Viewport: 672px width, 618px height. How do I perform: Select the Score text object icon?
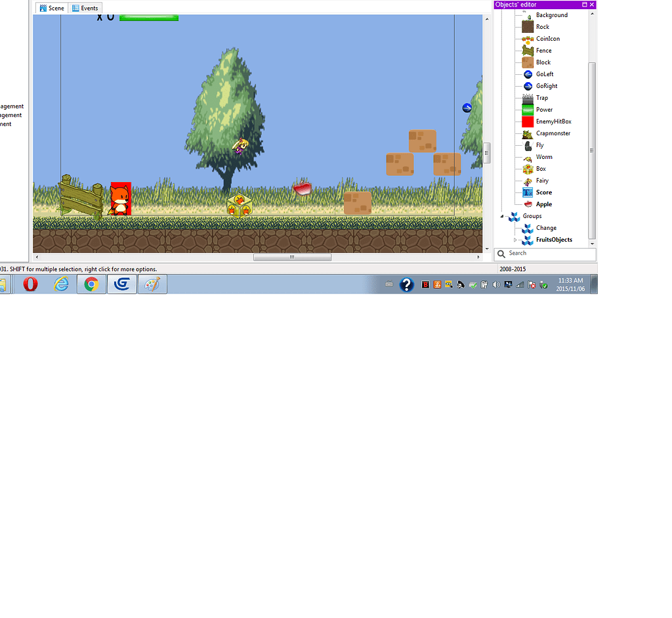[528, 192]
